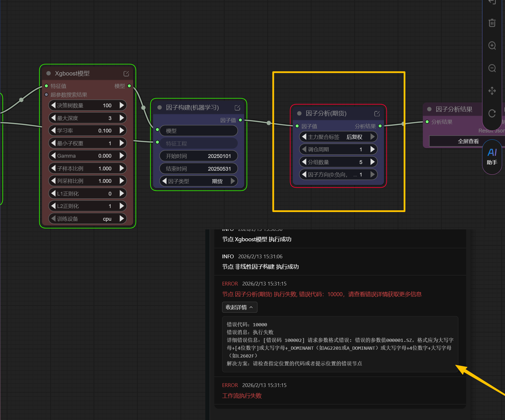Click the 模型 input field
Viewport: 505px width, 420px height.
pyautogui.click(x=199, y=131)
